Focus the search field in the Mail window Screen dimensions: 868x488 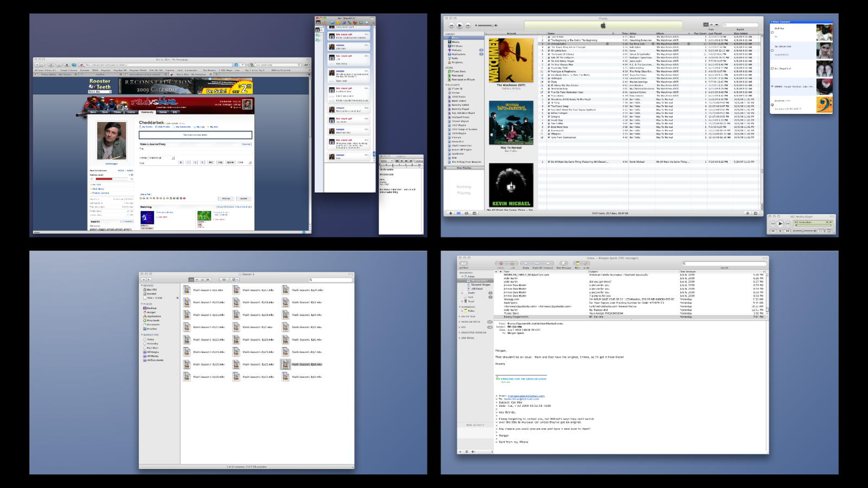point(724,264)
